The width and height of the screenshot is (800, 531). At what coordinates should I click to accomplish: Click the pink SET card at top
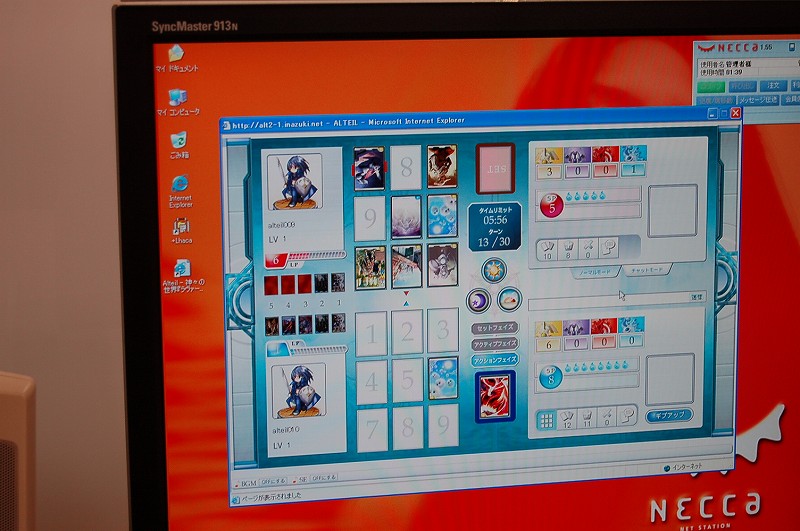[x=495, y=167]
